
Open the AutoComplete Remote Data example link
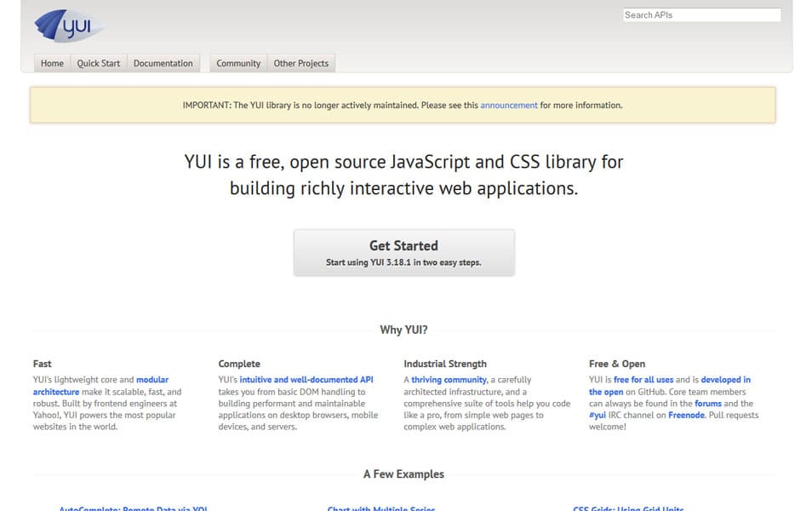coord(133,508)
